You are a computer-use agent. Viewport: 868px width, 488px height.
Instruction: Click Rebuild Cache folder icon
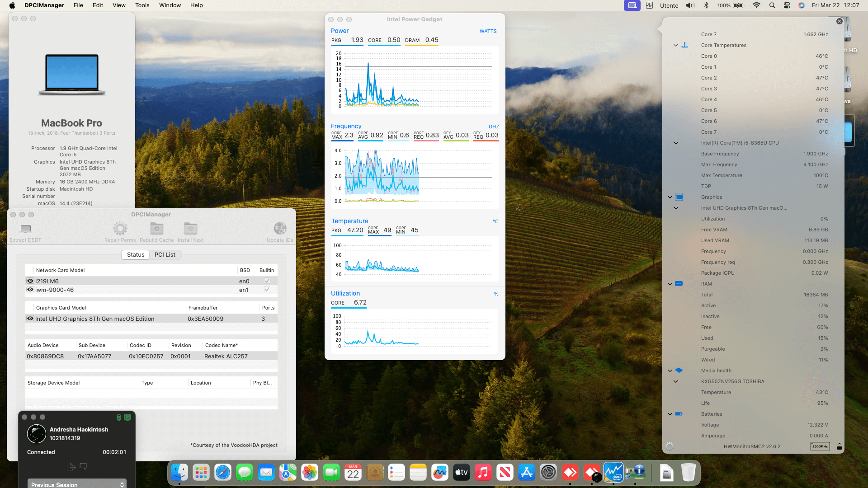(x=156, y=228)
